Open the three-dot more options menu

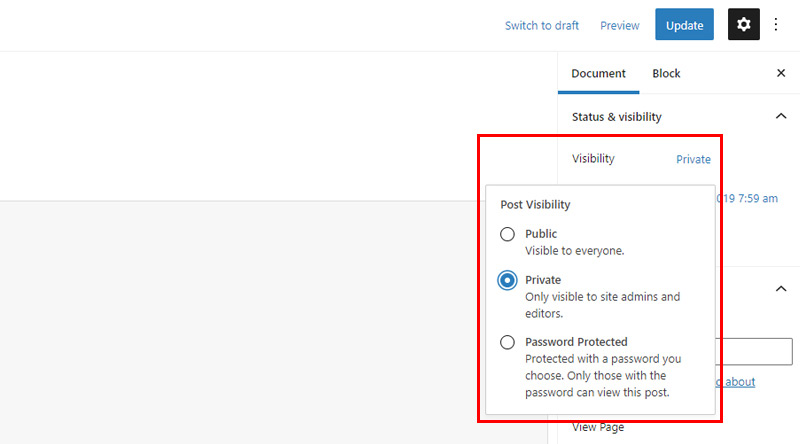(x=776, y=24)
